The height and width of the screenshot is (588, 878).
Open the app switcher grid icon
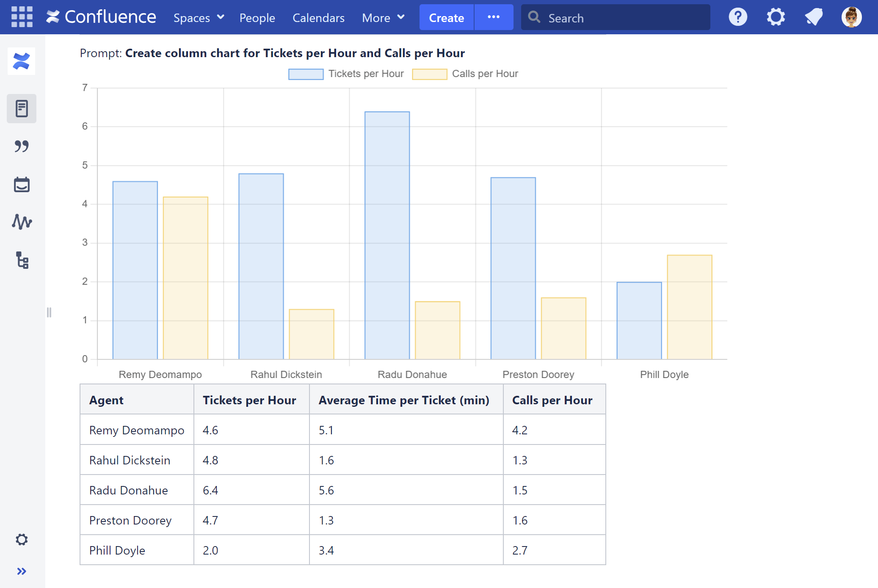click(x=22, y=17)
